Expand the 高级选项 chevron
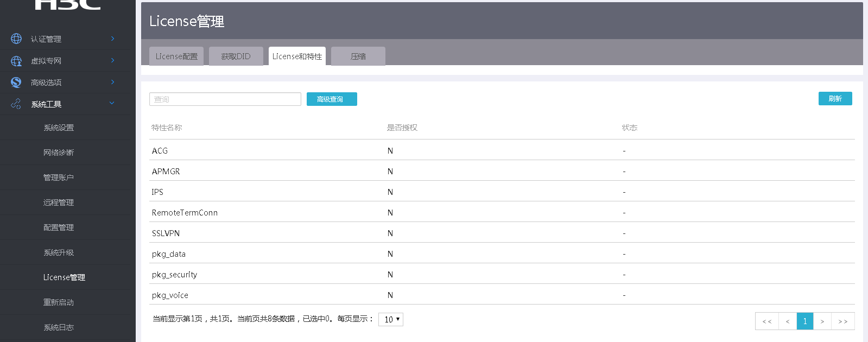The width and height of the screenshot is (868, 342). pos(112,82)
